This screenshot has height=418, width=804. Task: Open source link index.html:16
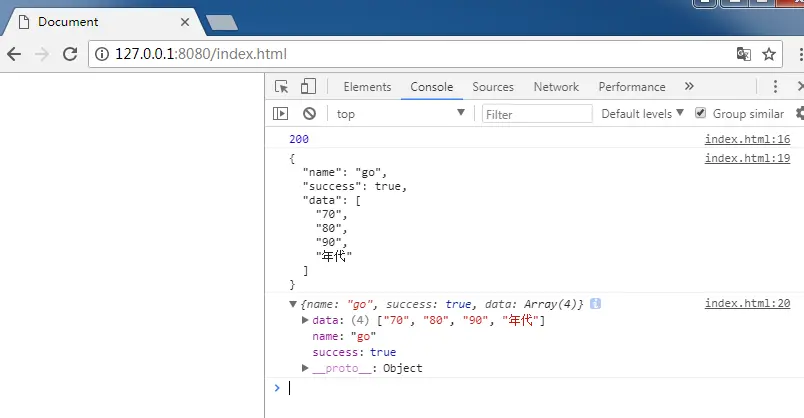tap(747, 139)
